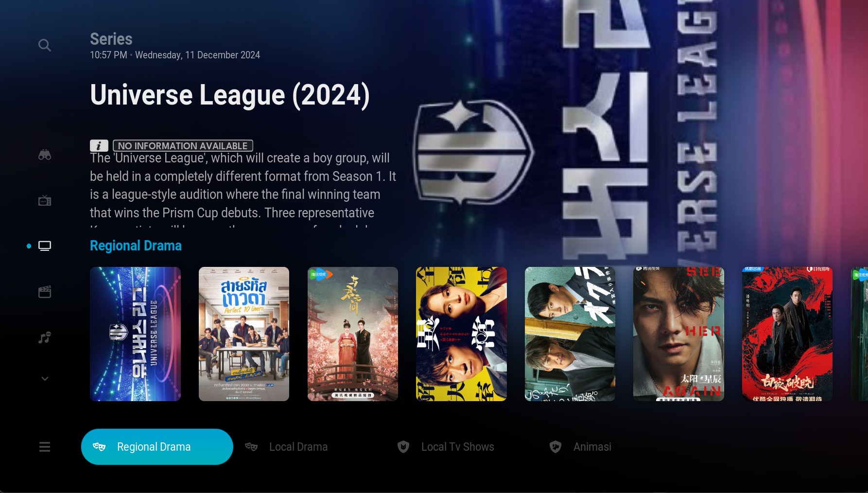The width and height of the screenshot is (868, 493).
Task: Switch to the Local Drama category
Action: click(286, 447)
